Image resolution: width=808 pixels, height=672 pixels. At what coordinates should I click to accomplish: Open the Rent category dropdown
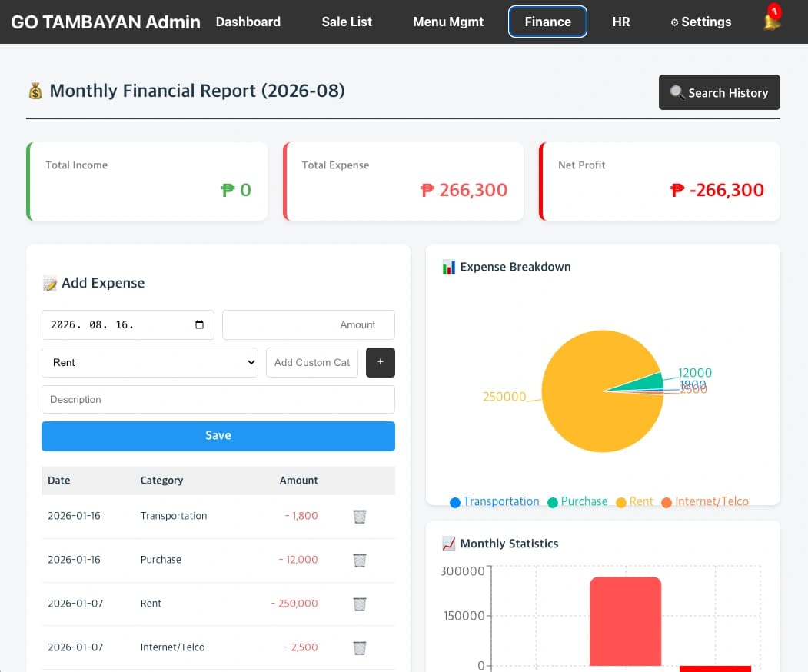click(149, 362)
